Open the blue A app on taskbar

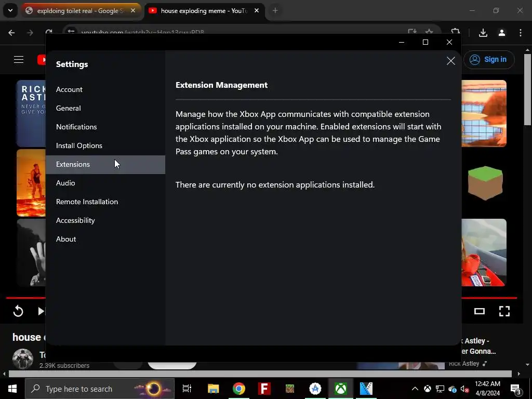315,389
